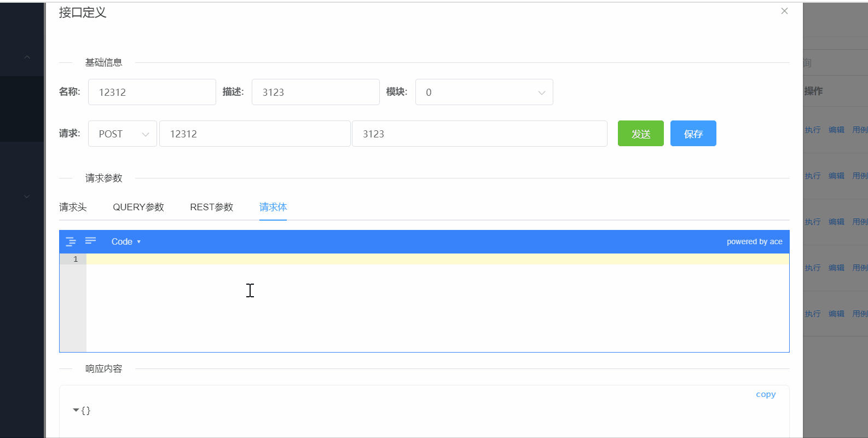Click the 接口定义 dialog title

83,12
